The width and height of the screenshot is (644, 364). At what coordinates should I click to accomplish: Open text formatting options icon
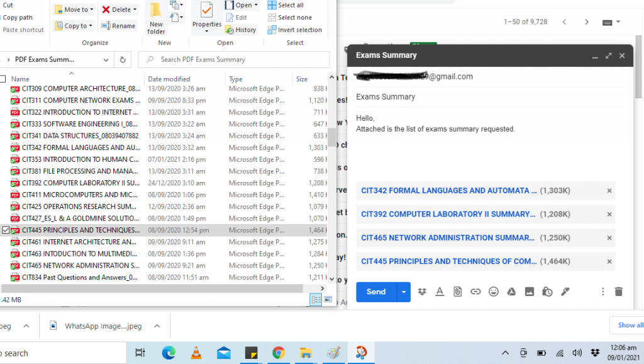click(x=440, y=292)
